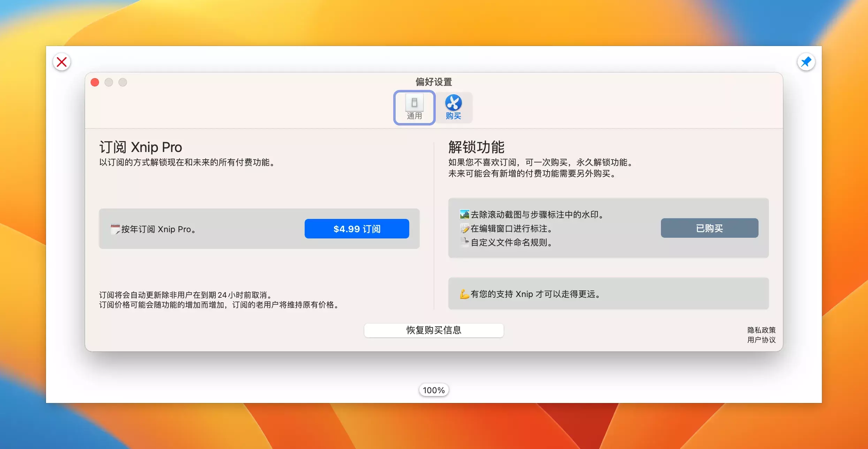Select the 购买 tab label

click(x=453, y=116)
